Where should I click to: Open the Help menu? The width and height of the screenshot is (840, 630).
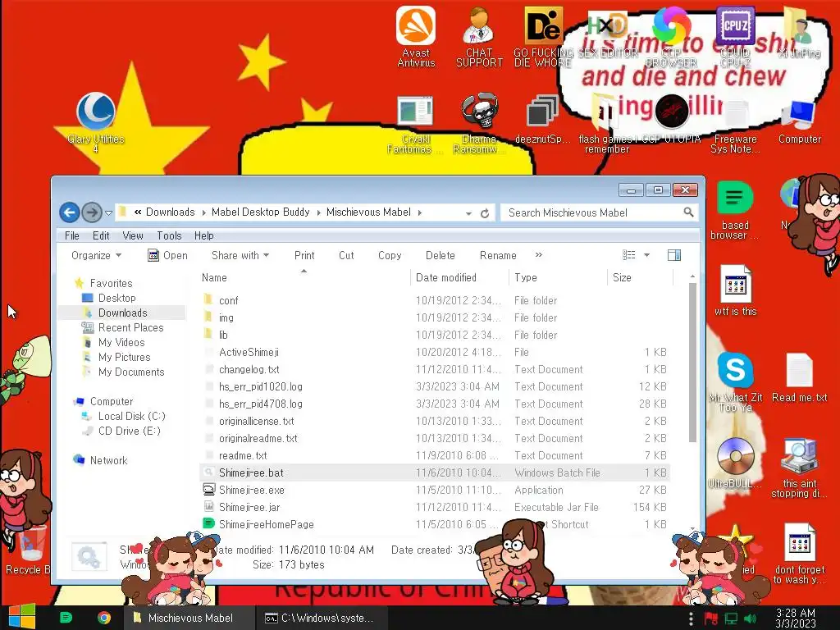pyautogui.click(x=203, y=235)
